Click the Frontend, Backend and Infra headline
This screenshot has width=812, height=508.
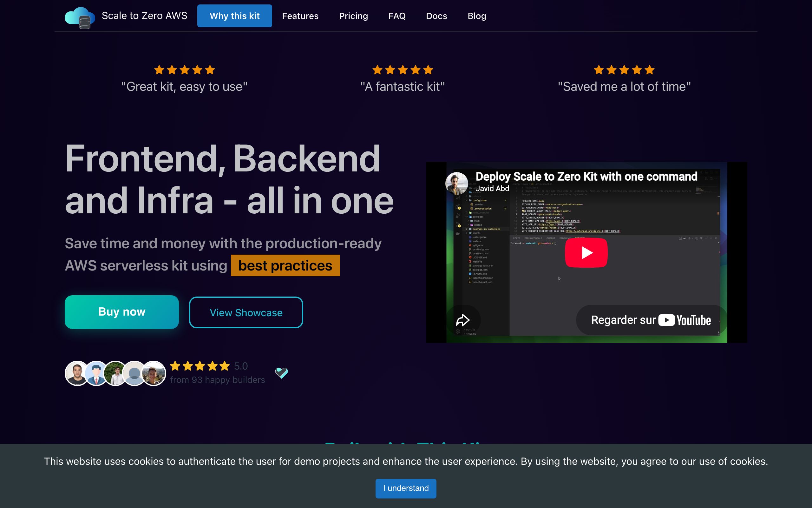(x=229, y=179)
